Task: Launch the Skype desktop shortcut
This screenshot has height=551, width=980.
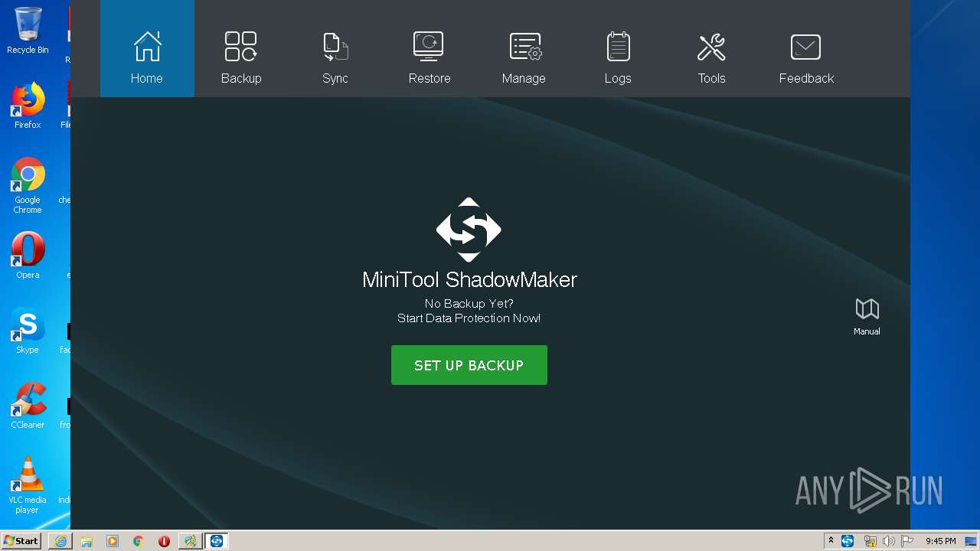Action: 28,331
